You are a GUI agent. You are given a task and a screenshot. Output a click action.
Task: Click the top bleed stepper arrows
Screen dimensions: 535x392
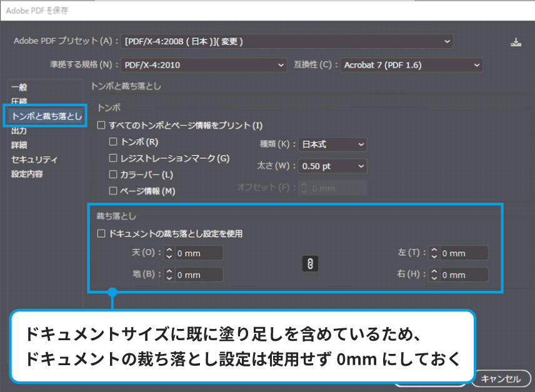(x=169, y=253)
